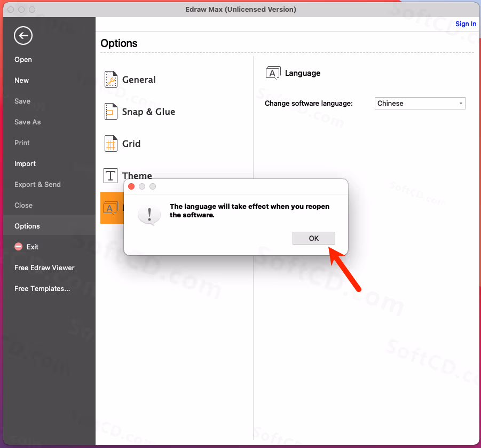481x448 pixels.
Task: Click the Language section heading text
Action: [x=303, y=73]
